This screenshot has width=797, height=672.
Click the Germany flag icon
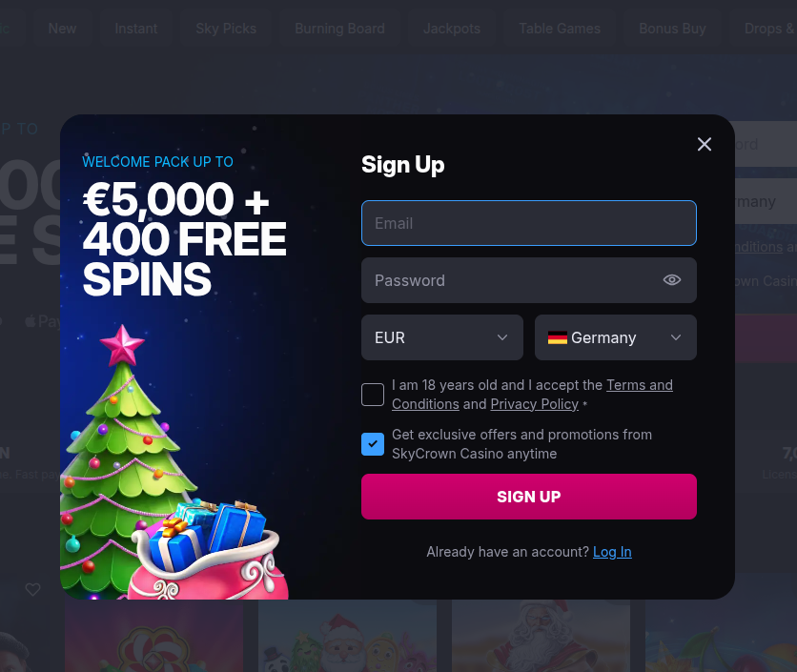tap(557, 337)
